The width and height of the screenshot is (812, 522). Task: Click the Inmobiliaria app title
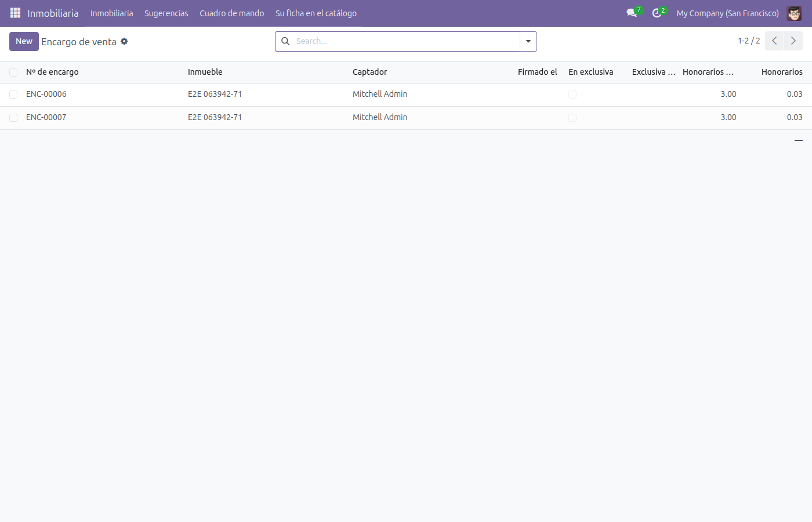(x=53, y=13)
